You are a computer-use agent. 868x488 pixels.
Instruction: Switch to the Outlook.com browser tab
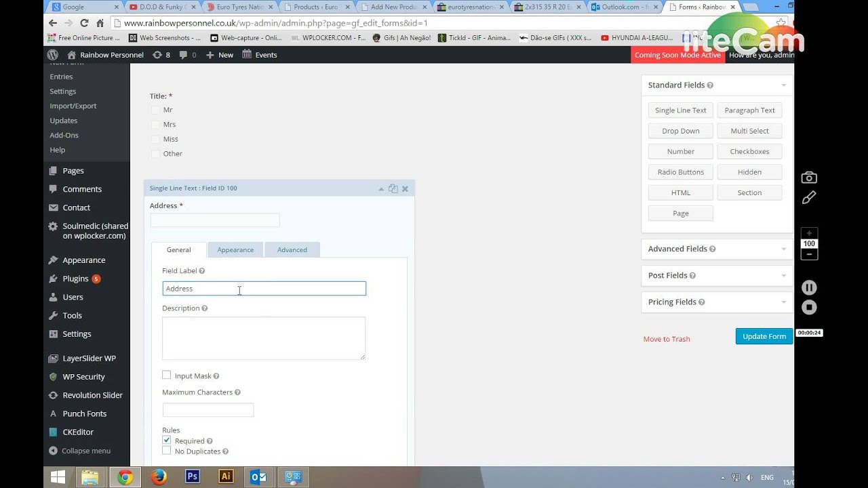[x=623, y=7]
